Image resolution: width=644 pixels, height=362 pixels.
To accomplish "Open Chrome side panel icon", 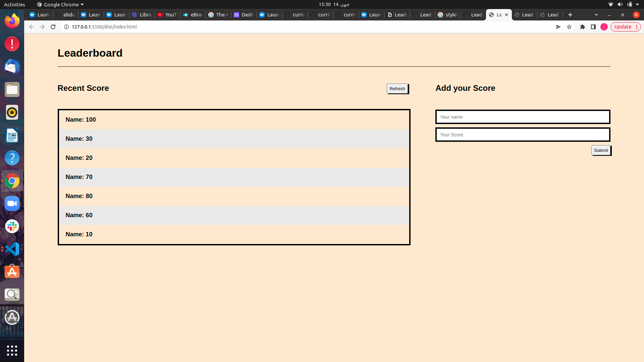I will (x=593, y=27).
